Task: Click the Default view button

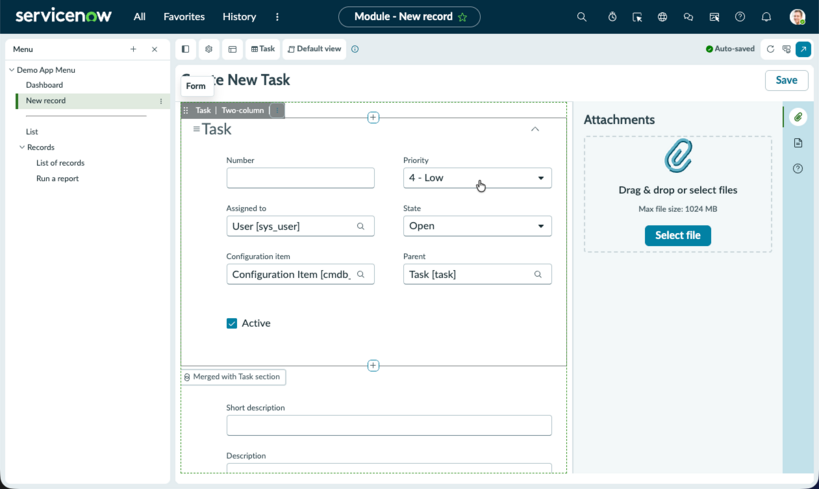Action: [314, 49]
